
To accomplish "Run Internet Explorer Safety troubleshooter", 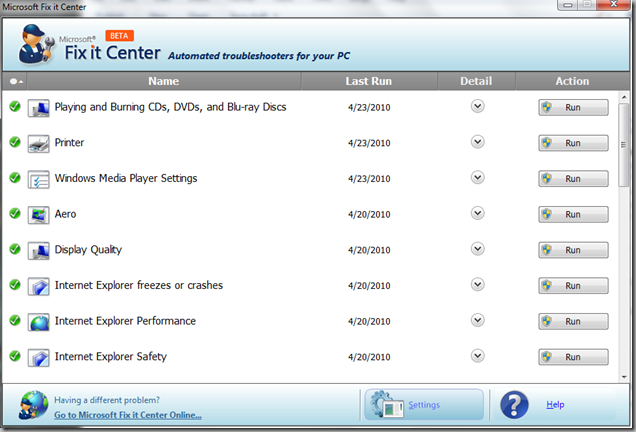I will click(574, 357).
